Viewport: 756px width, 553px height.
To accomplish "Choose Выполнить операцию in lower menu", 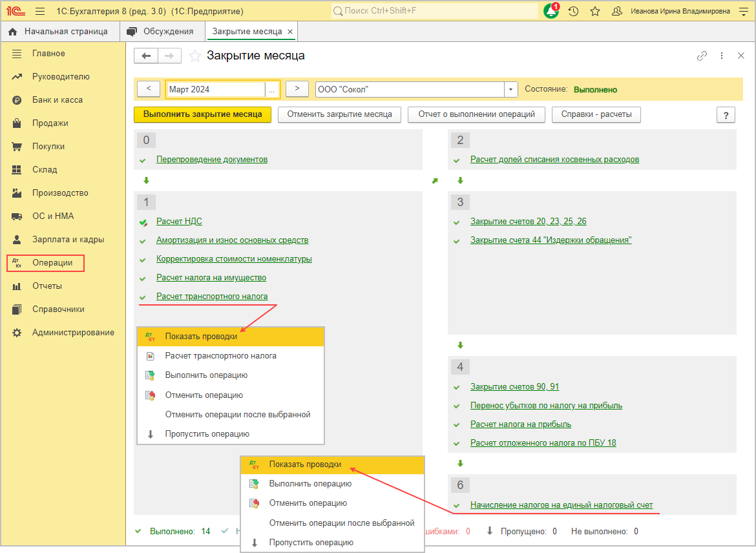I will pos(332,484).
